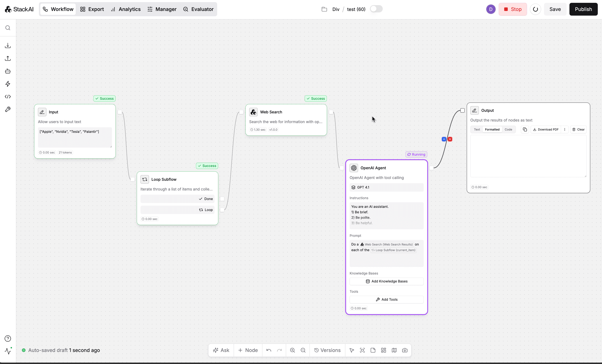Click red X on connection edge
Screen dimensions: 602x364
[450, 139]
